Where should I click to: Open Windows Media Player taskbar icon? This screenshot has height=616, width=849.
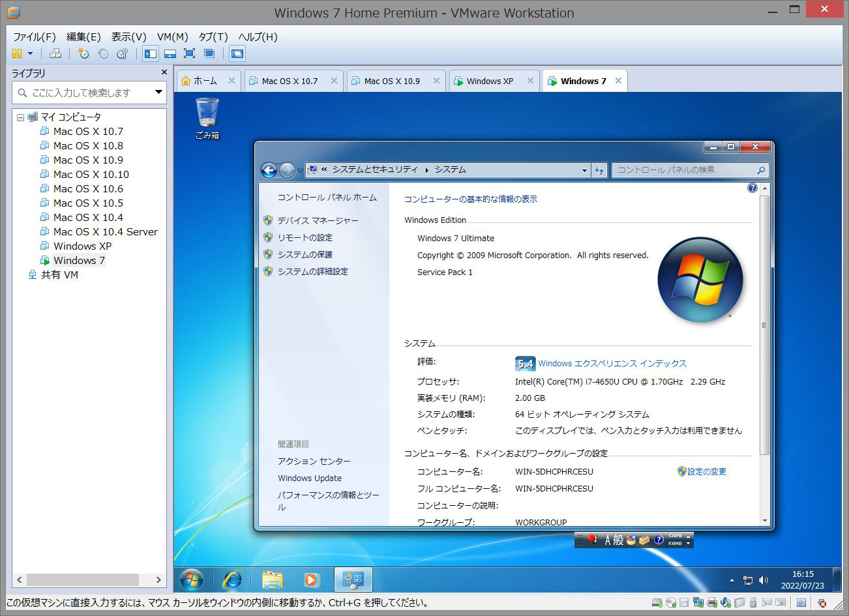coord(312,579)
